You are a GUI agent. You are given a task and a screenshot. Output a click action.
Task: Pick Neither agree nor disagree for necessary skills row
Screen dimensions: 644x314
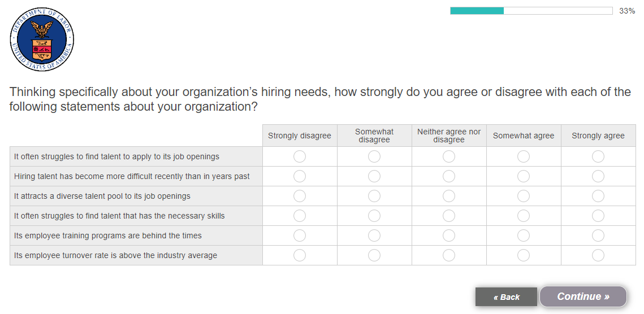tap(449, 216)
